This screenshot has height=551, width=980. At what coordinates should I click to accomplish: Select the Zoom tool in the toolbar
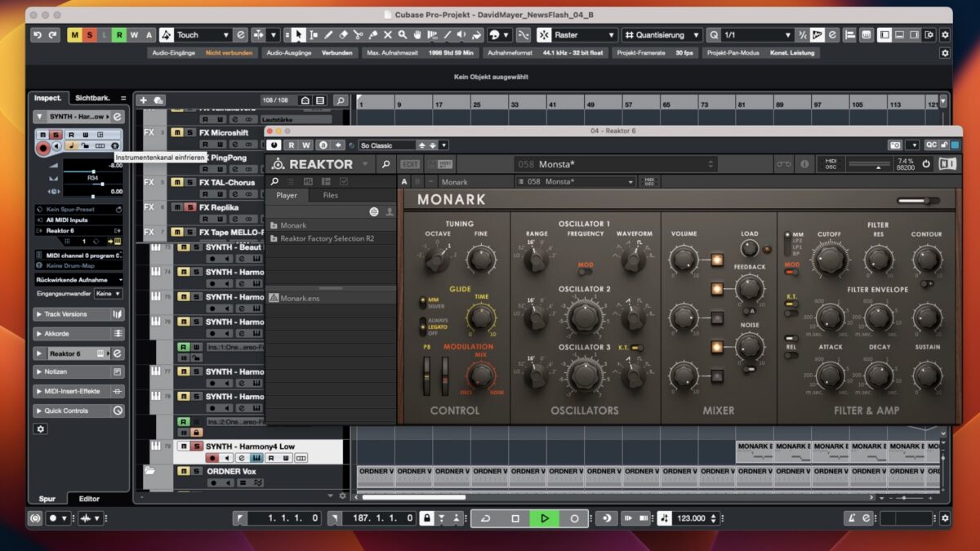[403, 35]
